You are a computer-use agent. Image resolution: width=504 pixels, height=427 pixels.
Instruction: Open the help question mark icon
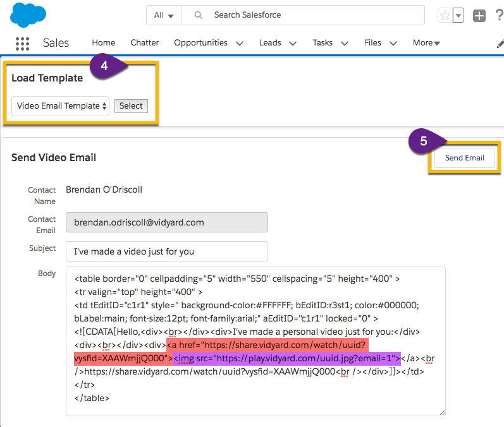(x=499, y=15)
